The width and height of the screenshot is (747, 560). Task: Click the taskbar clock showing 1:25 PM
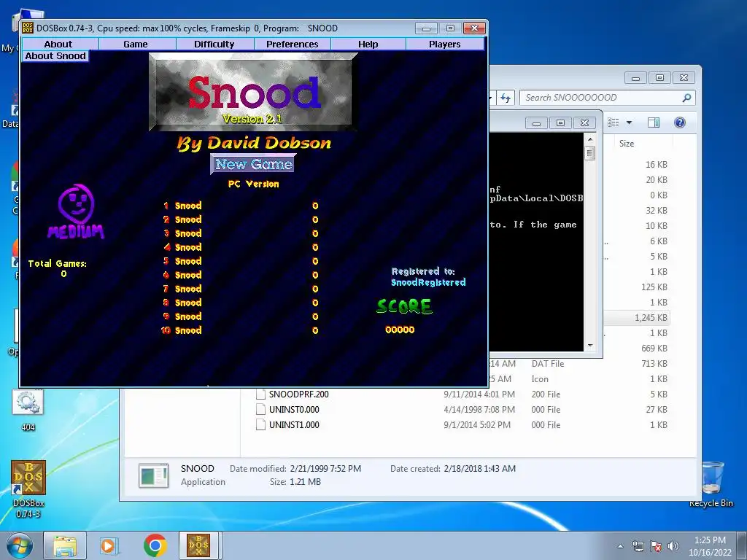[x=710, y=546]
